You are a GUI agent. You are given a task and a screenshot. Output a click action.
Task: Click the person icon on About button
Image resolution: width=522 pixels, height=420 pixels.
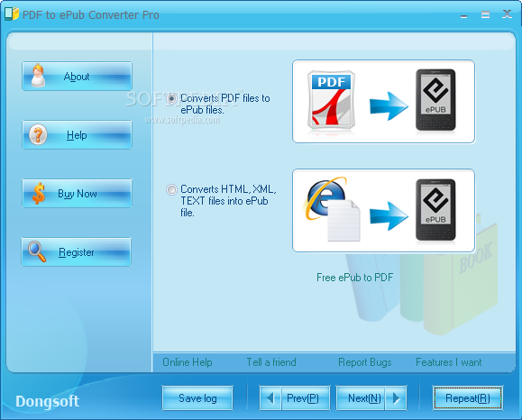coord(38,76)
